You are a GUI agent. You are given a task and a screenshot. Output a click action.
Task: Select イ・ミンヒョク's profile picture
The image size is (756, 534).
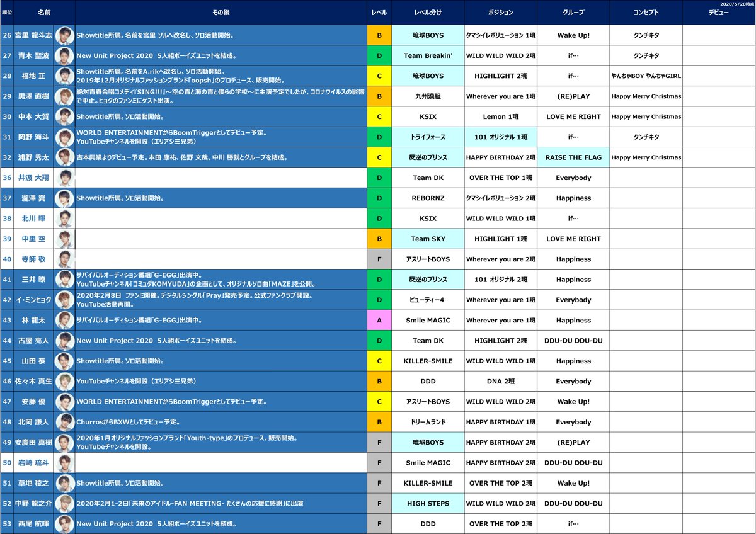click(x=64, y=300)
